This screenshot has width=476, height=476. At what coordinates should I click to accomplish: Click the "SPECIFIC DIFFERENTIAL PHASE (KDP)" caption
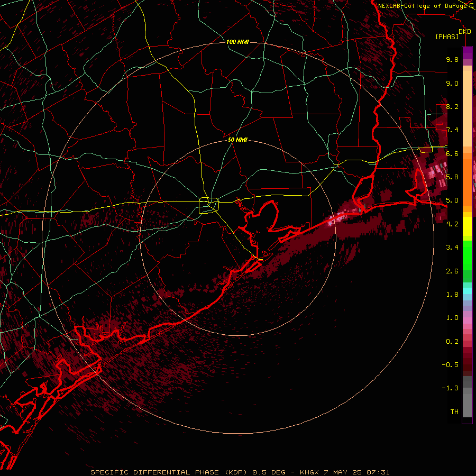tap(169, 472)
